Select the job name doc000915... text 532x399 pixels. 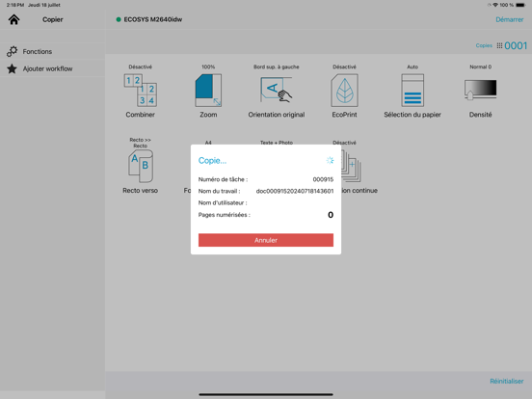pyautogui.click(x=295, y=191)
